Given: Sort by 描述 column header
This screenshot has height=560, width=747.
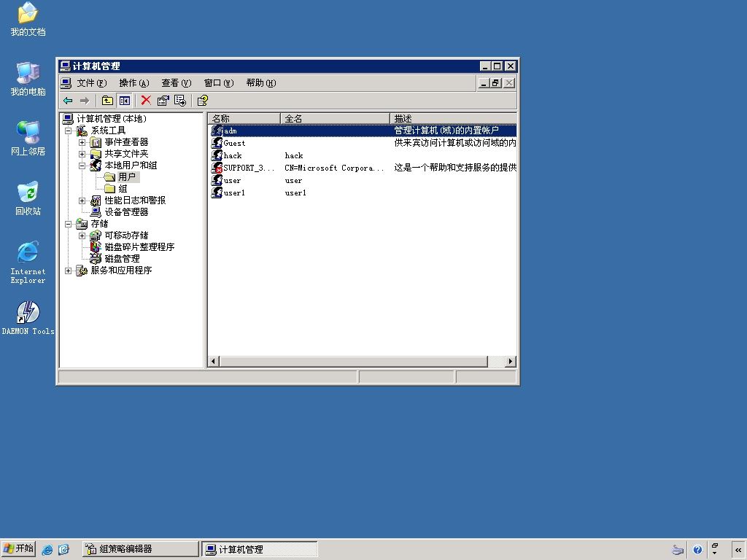Looking at the screenshot, I should pos(454,119).
